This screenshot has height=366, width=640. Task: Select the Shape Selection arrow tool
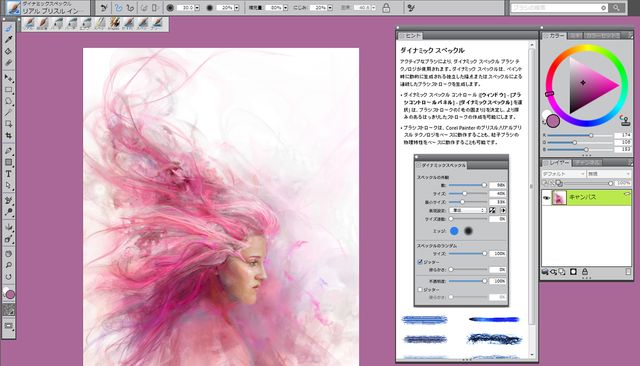9,185
